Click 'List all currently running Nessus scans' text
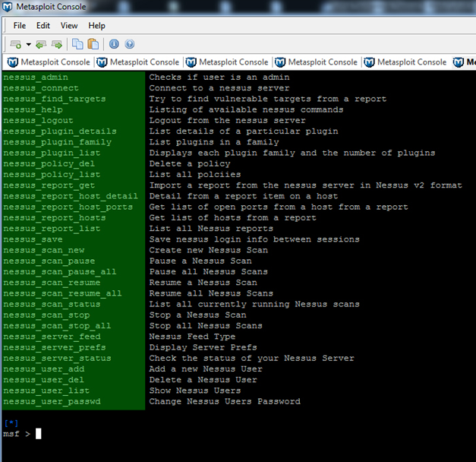Screen dimensions: 476x462 click(254, 304)
